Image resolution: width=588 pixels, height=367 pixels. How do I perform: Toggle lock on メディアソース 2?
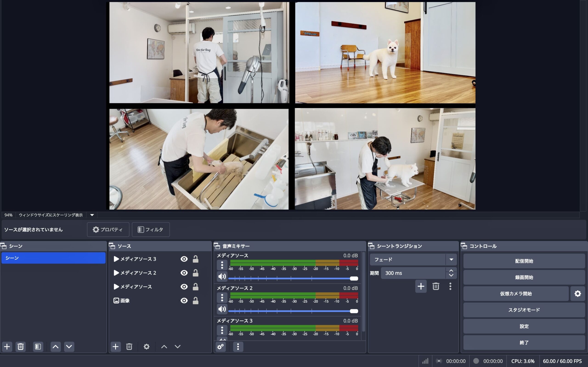click(195, 273)
